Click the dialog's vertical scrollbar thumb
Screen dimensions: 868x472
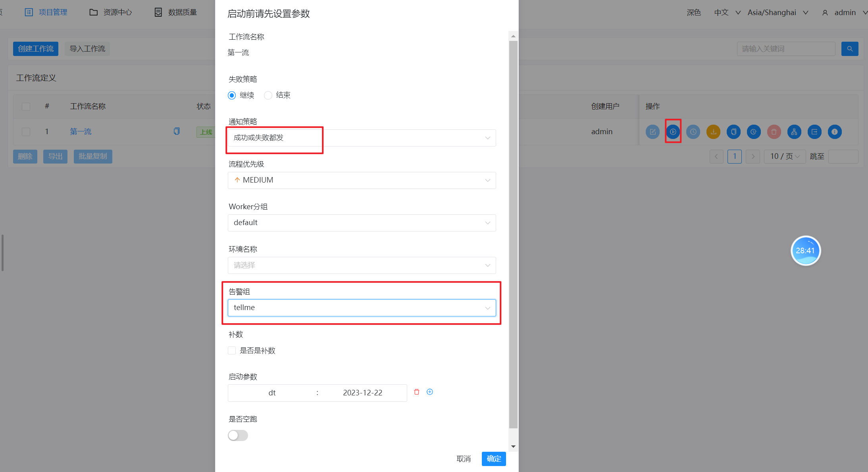(513, 234)
